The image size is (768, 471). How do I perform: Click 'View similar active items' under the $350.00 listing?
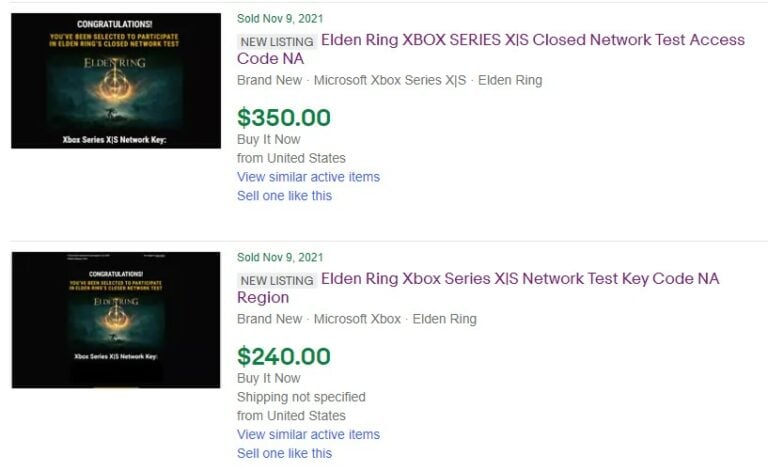coord(308,177)
